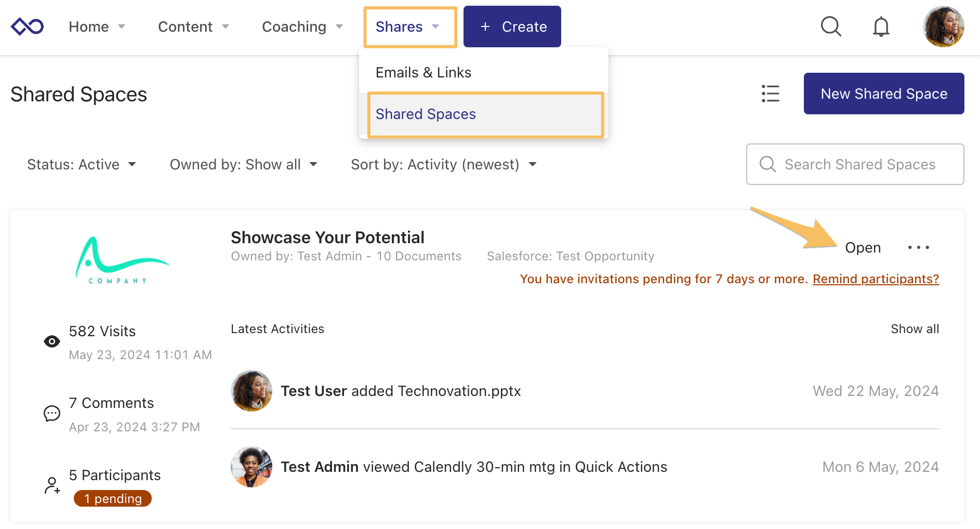
Task: Click the 1 pending badge
Action: pyautogui.click(x=113, y=498)
